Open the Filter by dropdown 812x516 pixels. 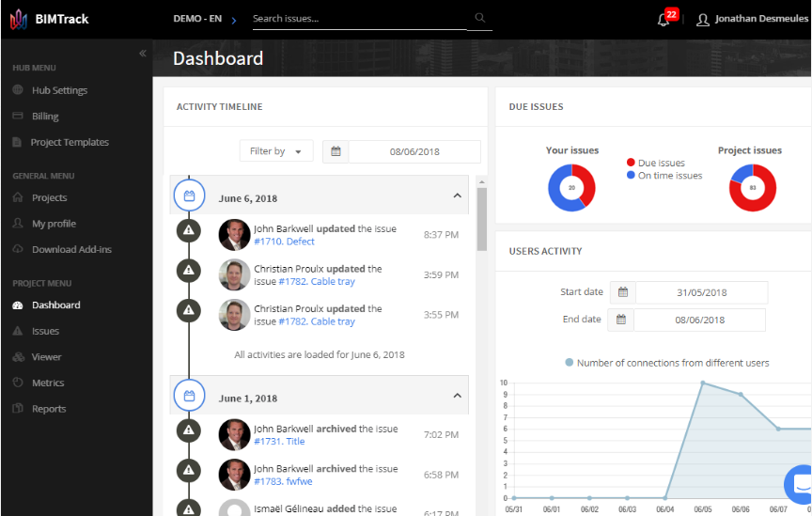click(276, 151)
